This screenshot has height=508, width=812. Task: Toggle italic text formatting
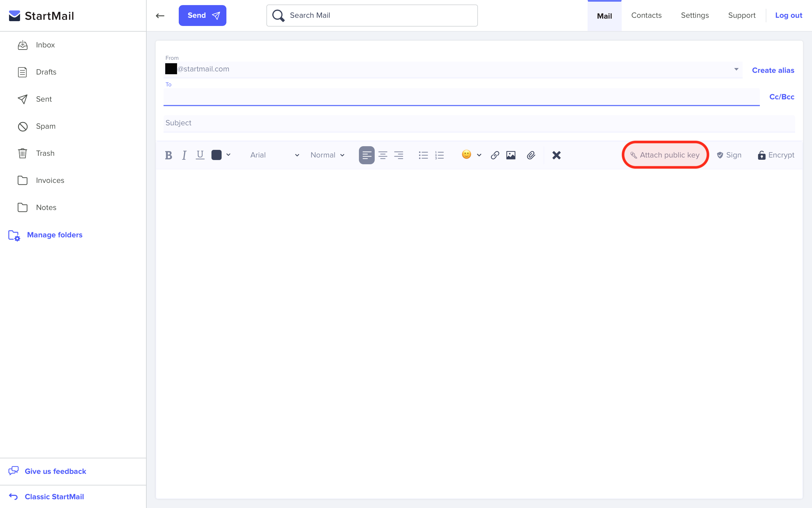[184, 155]
